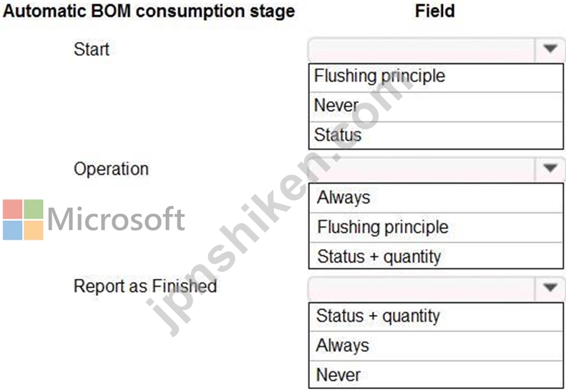
Task: Click the Start field input box
Action: [421, 49]
